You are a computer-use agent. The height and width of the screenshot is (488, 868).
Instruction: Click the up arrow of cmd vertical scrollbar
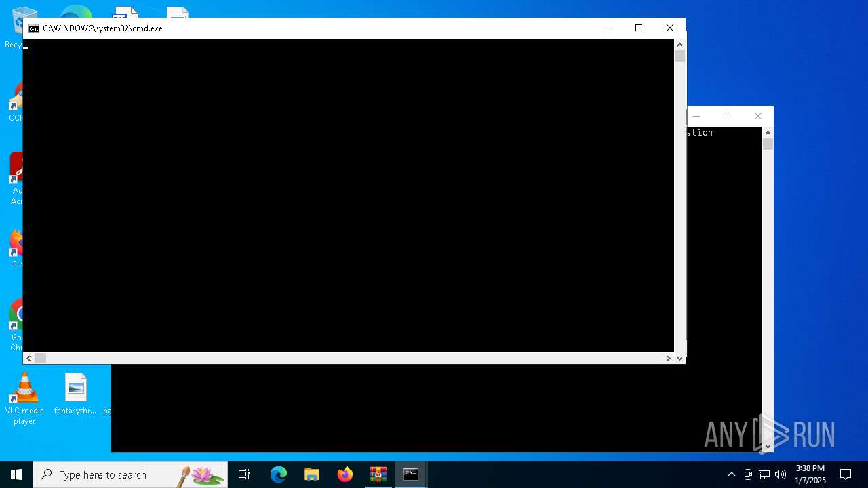tap(679, 45)
